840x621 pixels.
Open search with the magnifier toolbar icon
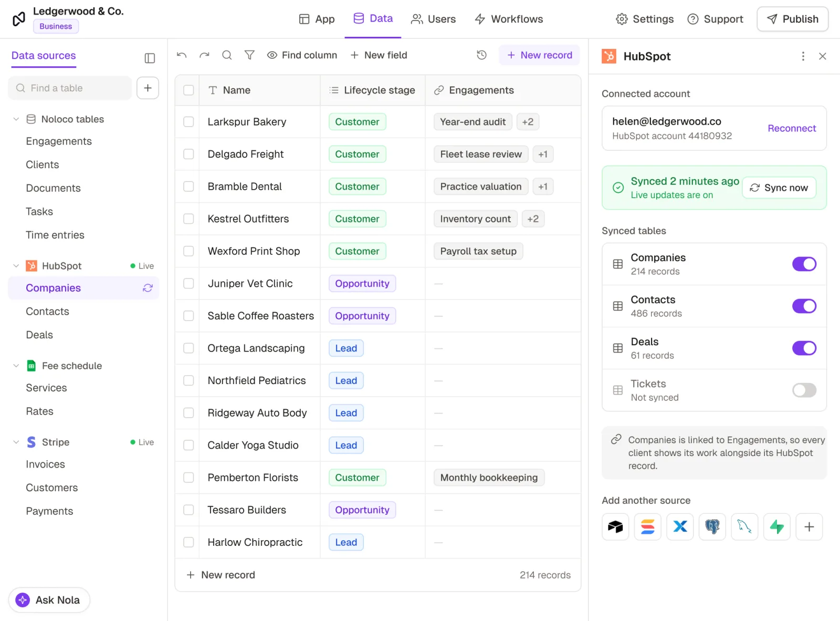click(227, 55)
